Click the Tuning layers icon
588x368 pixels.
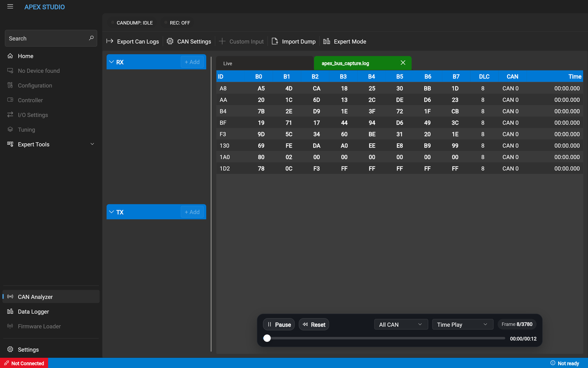[10, 129]
